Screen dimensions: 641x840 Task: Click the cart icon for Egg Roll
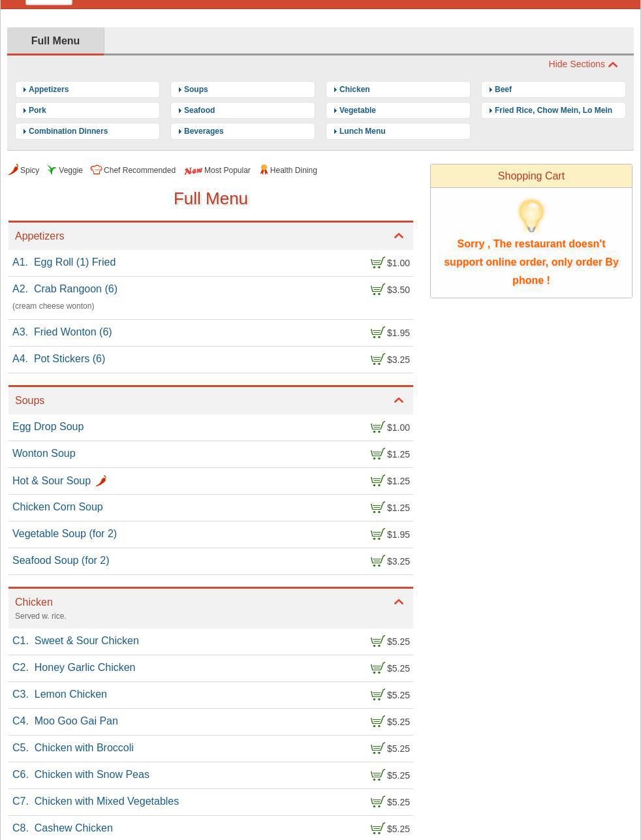click(377, 263)
